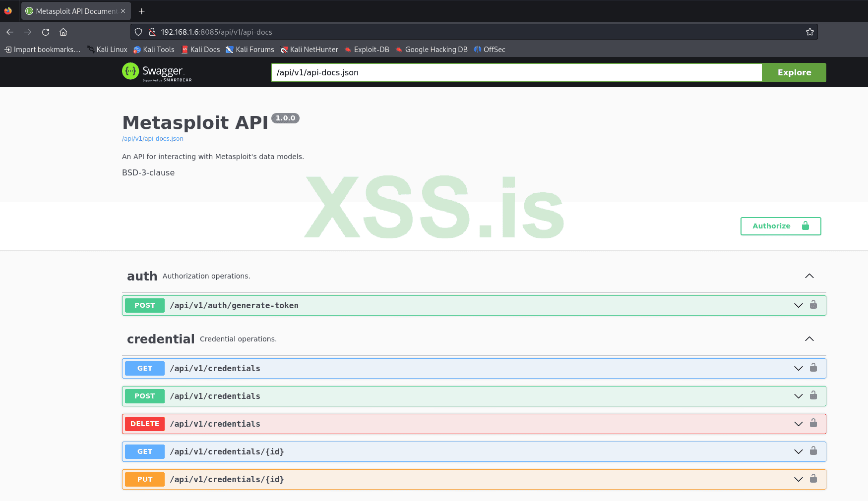
Task: Click the GET badge for /api/v1/credentials
Action: [145, 369]
